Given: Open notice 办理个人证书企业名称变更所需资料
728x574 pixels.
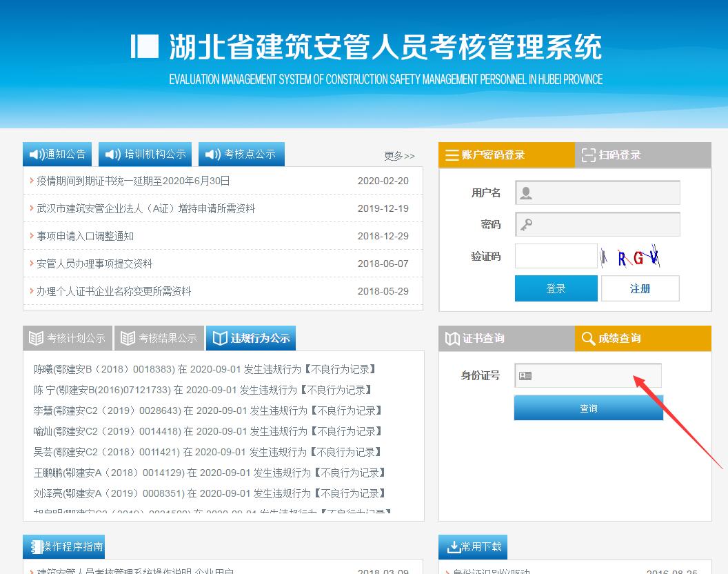Looking at the screenshot, I should pyautogui.click(x=114, y=291).
